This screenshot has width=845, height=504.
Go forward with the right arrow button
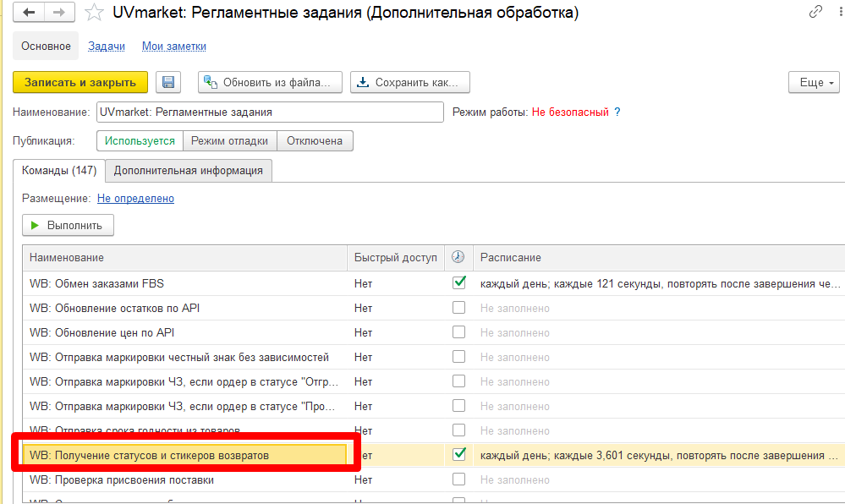click(59, 12)
